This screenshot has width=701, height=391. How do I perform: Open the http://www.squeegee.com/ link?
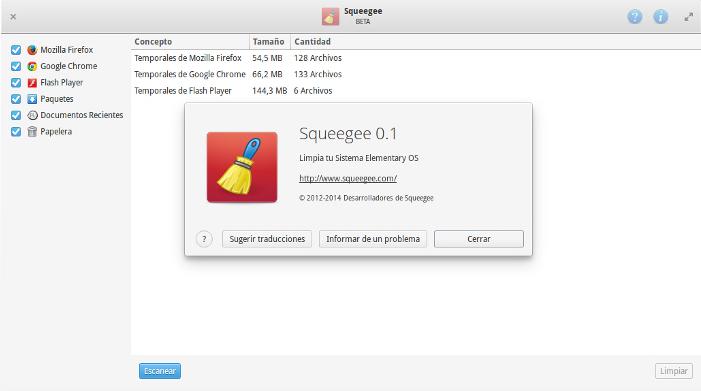point(348,178)
